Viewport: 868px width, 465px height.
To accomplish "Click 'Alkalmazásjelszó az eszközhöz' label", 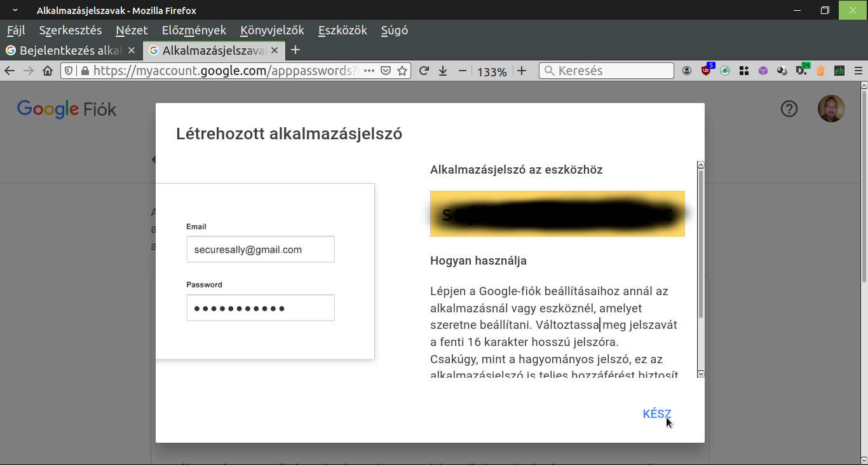I will point(517,170).
